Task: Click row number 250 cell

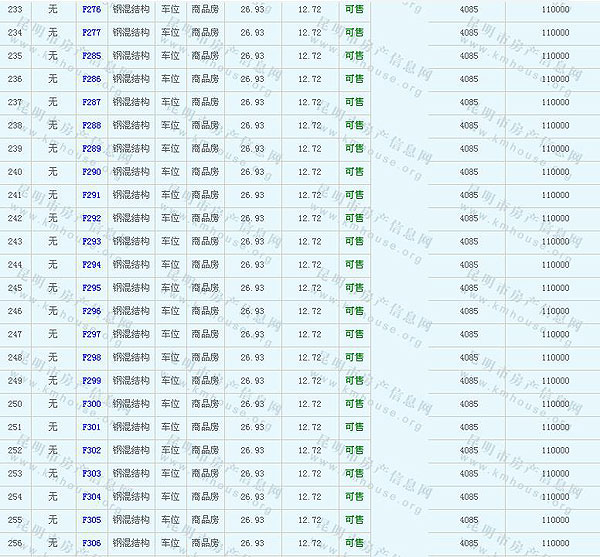Action: tap(15, 404)
